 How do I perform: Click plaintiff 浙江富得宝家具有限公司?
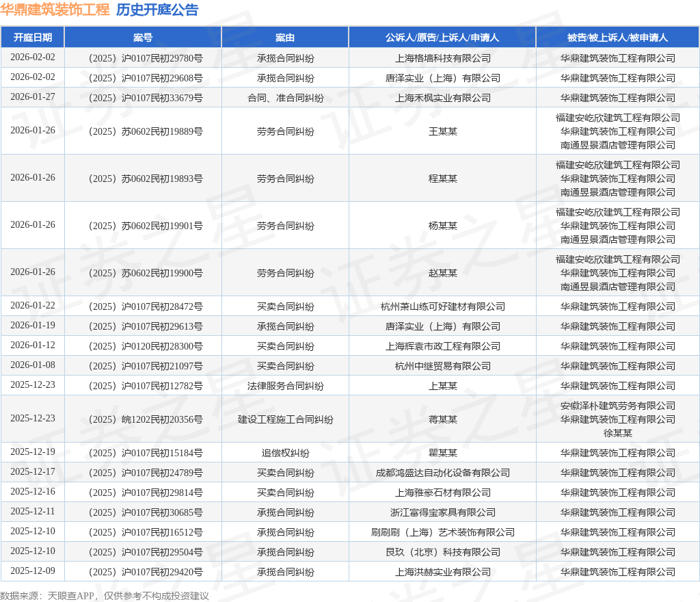click(x=442, y=512)
